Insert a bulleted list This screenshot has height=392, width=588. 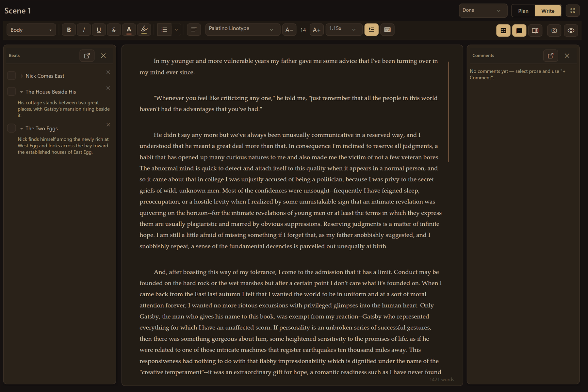pos(164,30)
